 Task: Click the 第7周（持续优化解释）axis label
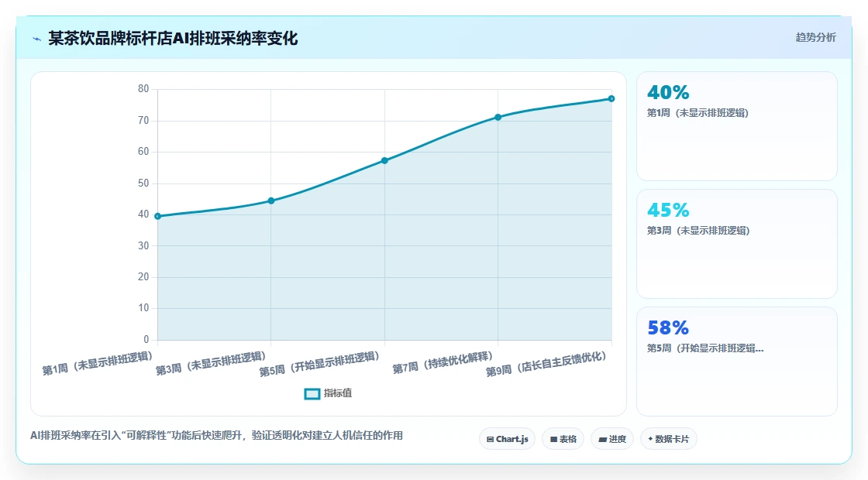pos(443,362)
